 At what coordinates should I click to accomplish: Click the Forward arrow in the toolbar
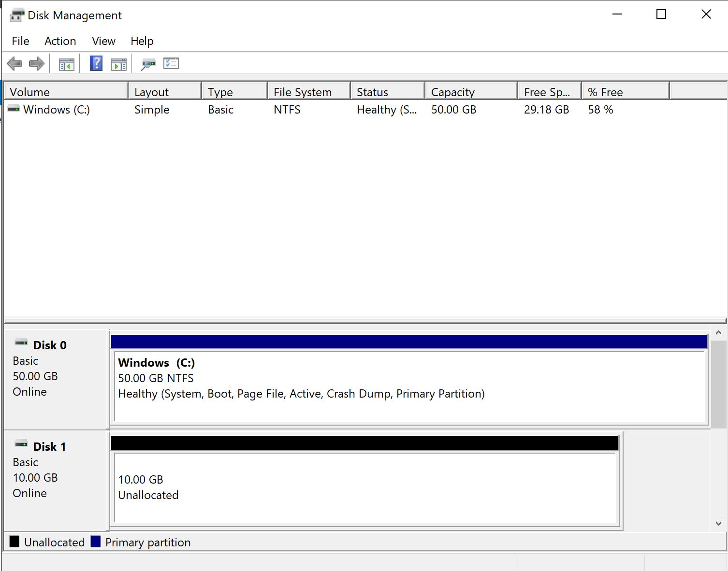coord(37,64)
